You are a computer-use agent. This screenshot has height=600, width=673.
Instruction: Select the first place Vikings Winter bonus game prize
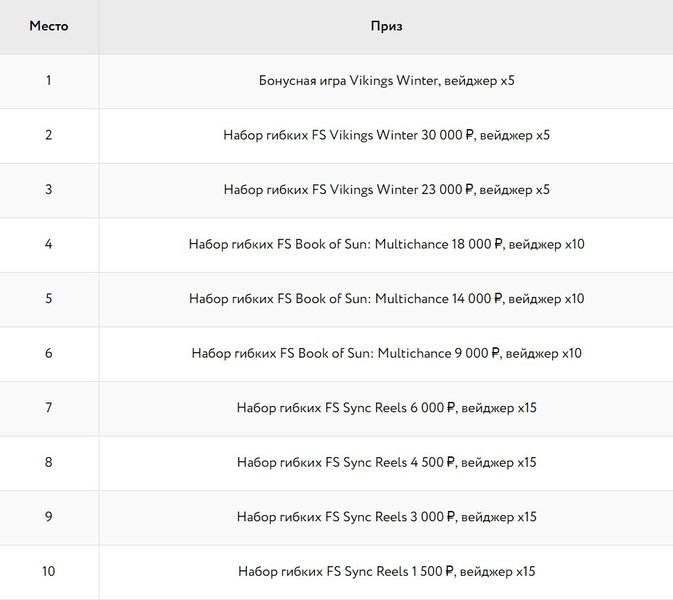386,81
